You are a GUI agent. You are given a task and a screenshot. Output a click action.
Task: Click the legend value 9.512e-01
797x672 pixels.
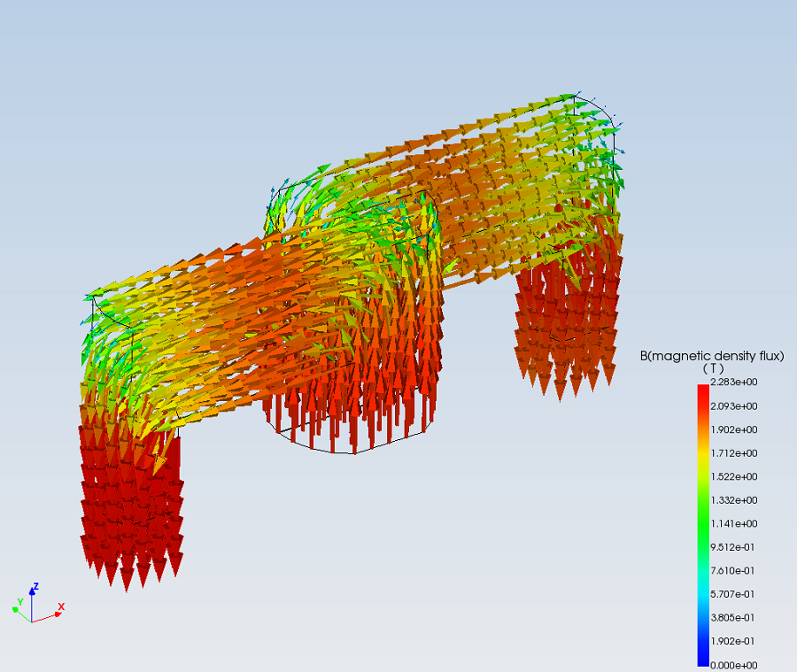(x=732, y=547)
